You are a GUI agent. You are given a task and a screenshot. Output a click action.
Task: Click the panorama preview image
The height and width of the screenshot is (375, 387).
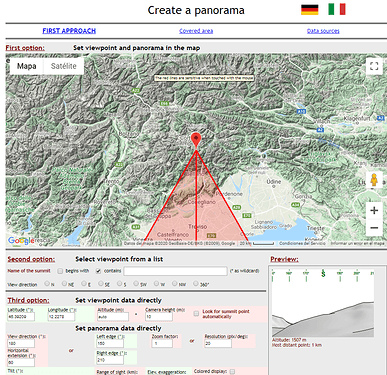pos(323,303)
